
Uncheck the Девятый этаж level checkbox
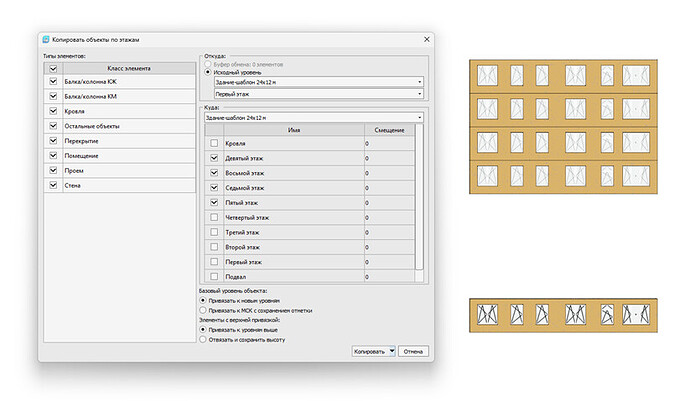tap(213, 158)
